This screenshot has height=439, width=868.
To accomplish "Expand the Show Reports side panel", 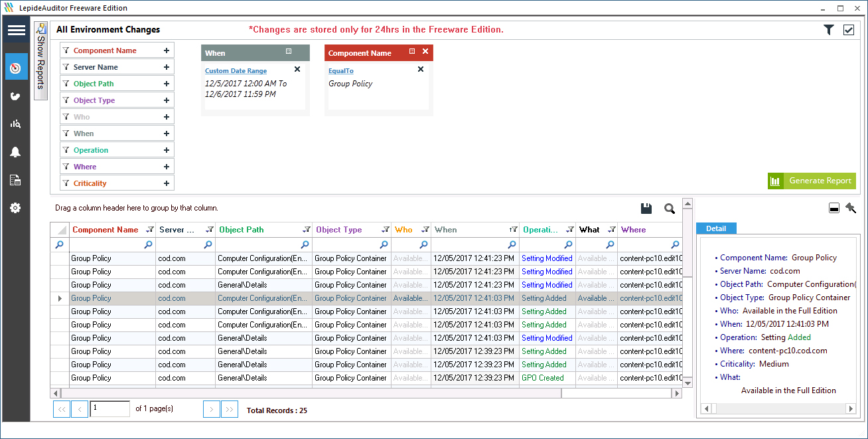I will click(x=40, y=60).
